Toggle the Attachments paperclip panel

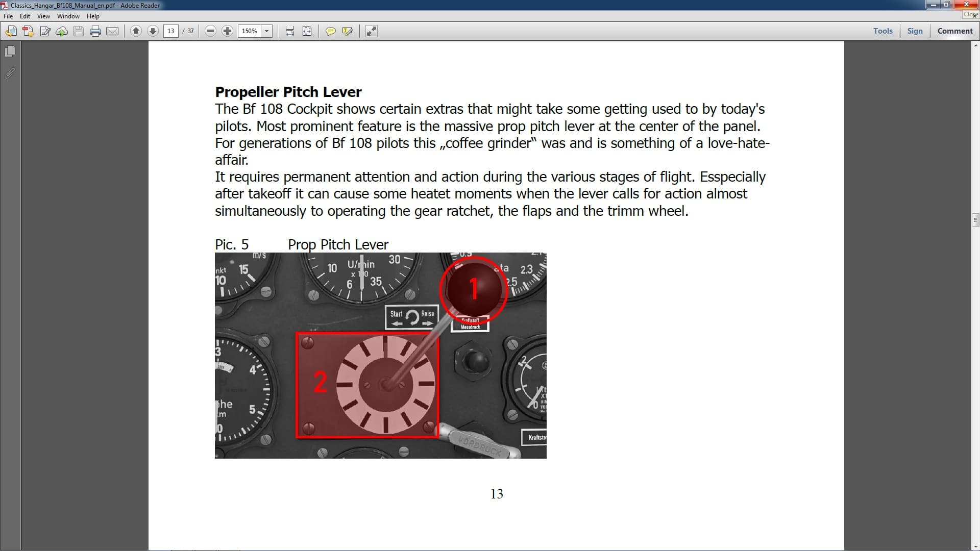pyautogui.click(x=10, y=73)
